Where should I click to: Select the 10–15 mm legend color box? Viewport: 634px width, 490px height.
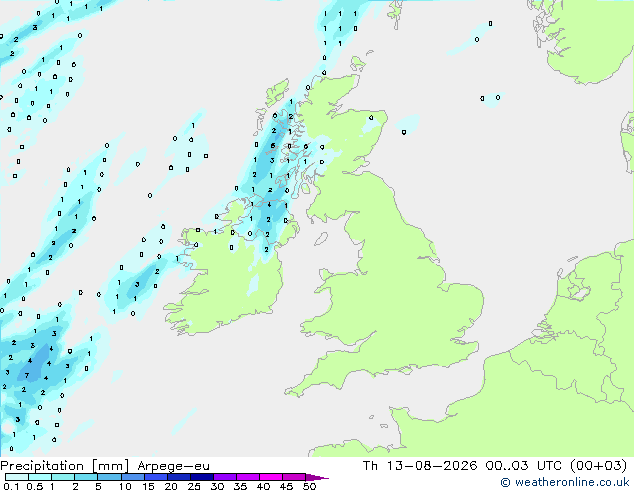coord(132,477)
